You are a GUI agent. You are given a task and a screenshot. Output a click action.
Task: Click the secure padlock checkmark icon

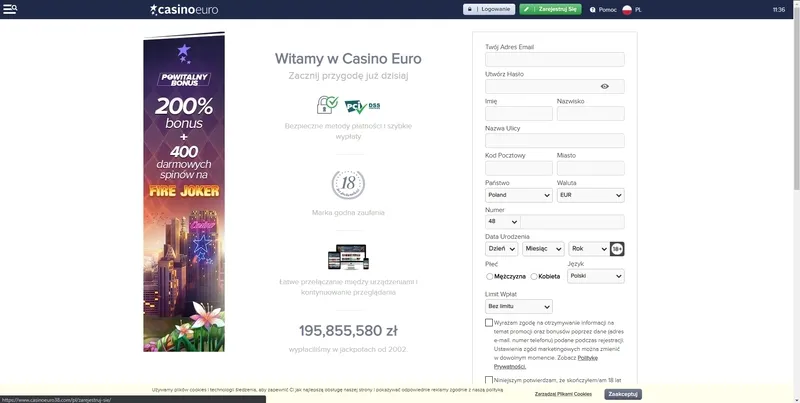click(x=328, y=105)
